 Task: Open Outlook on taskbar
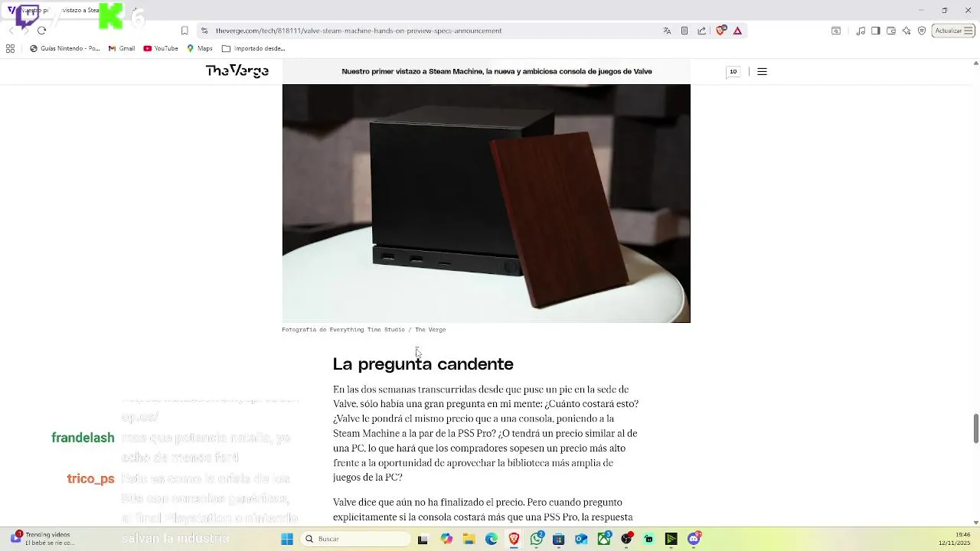[581, 539]
